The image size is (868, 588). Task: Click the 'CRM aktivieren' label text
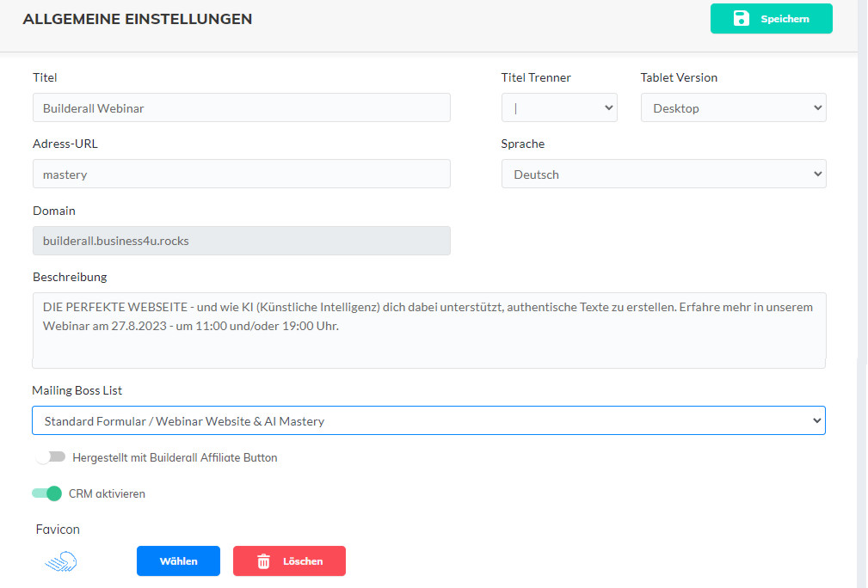click(107, 494)
